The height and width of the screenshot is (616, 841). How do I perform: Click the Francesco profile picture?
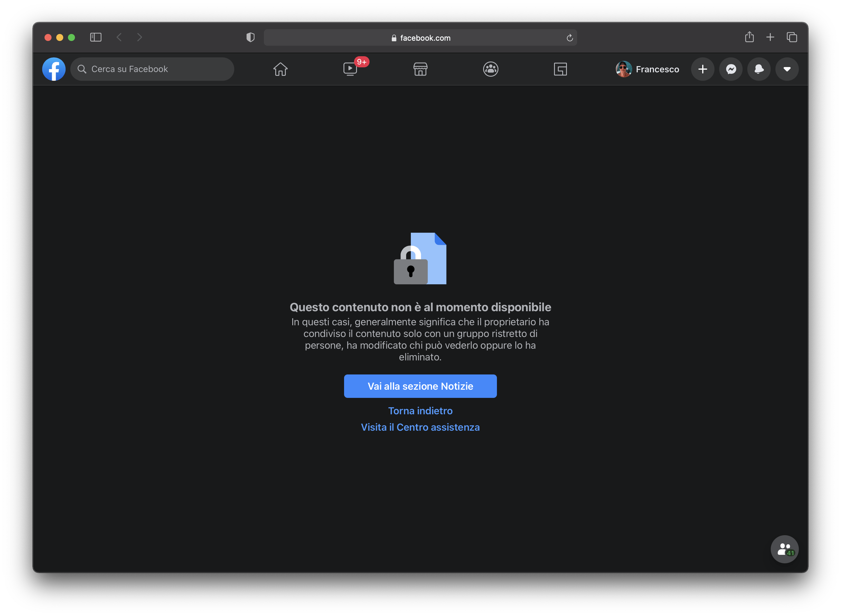point(623,69)
